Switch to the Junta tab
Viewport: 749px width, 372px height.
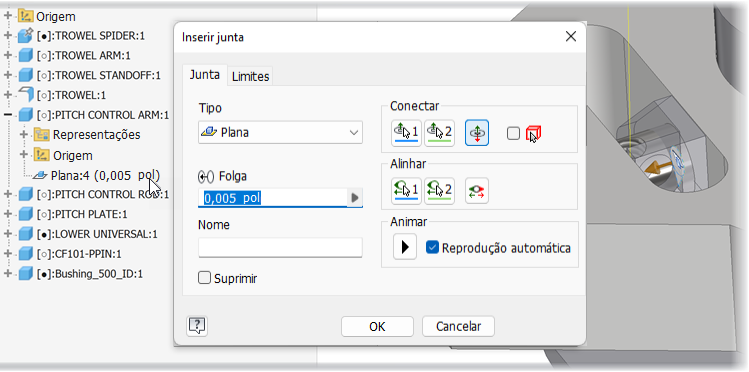click(205, 75)
